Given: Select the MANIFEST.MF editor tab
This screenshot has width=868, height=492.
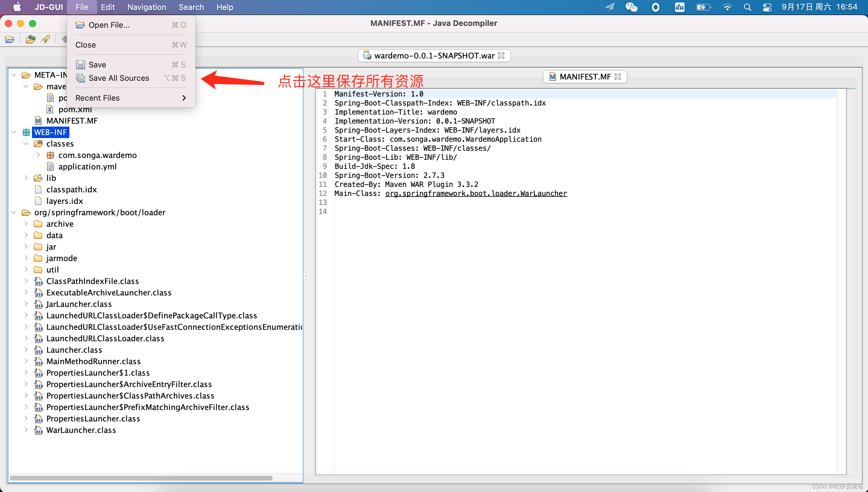Looking at the screenshot, I should coord(585,77).
